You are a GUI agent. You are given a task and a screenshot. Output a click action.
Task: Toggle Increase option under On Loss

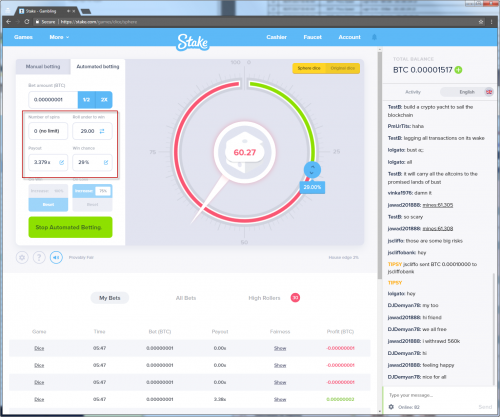(84, 191)
